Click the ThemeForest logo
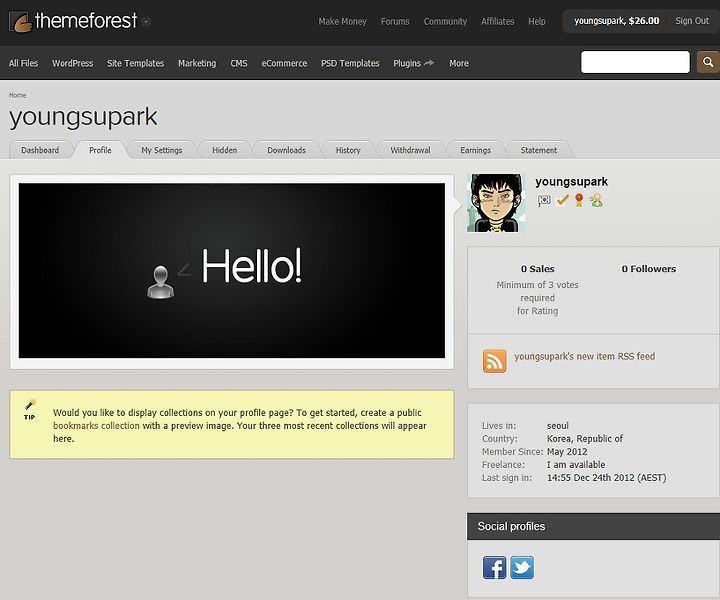 click(x=73, y=21)
